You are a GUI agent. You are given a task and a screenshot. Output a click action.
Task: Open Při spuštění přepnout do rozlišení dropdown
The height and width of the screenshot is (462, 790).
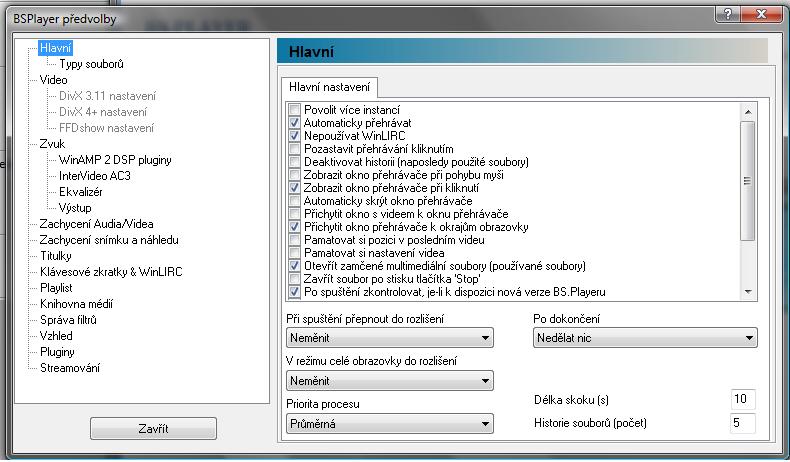click(389, 338)
